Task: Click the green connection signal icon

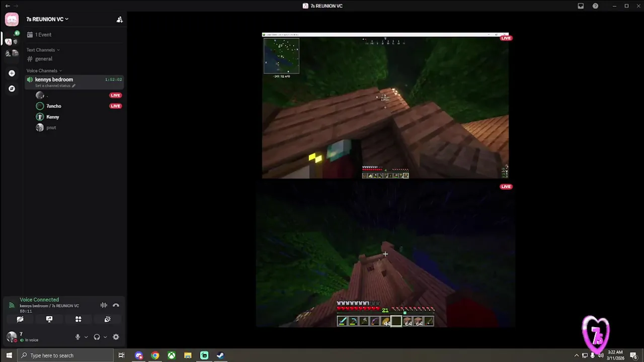Action: (x=12, y=305)
